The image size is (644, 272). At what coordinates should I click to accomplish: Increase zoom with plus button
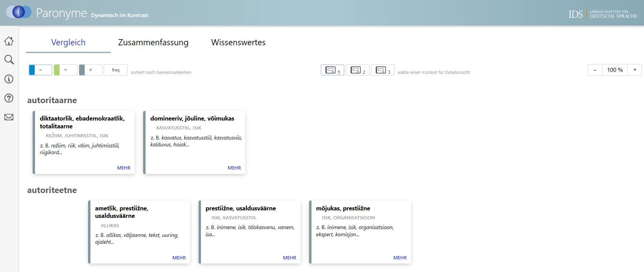[x=634, y=70]
